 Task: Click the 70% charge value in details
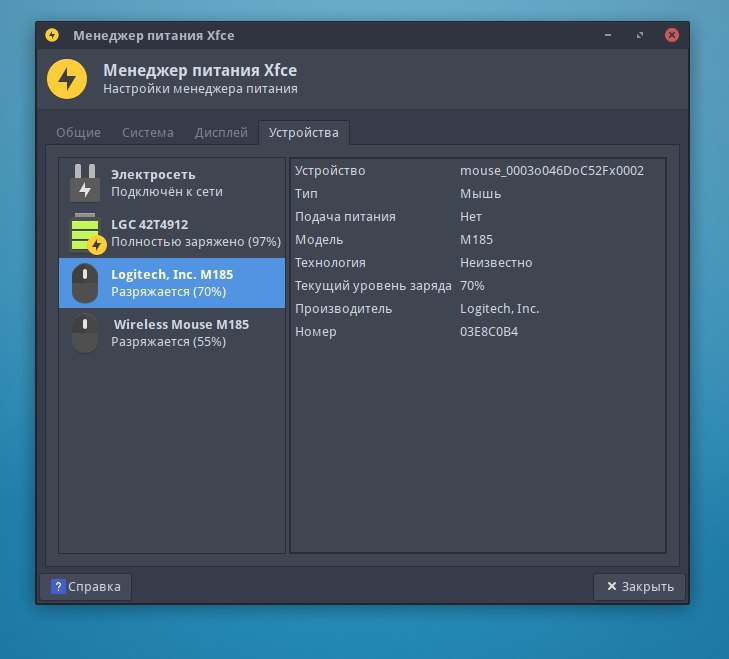(x=472, y=286)
